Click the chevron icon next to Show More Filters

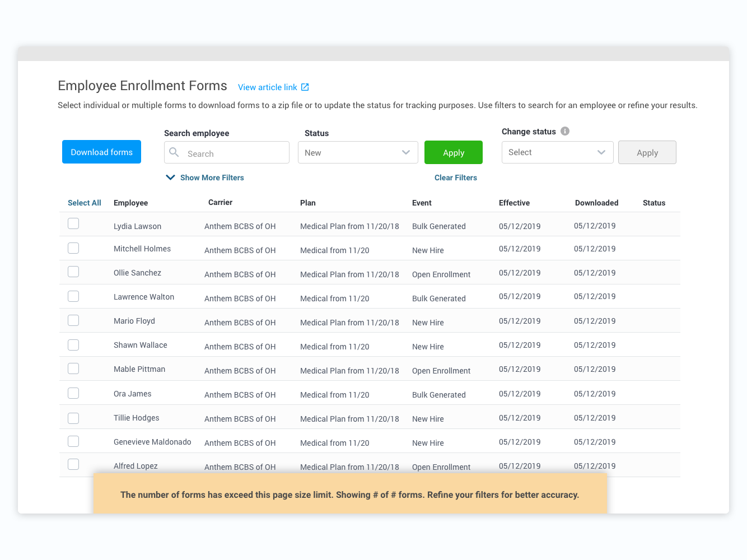click(170, 177)
